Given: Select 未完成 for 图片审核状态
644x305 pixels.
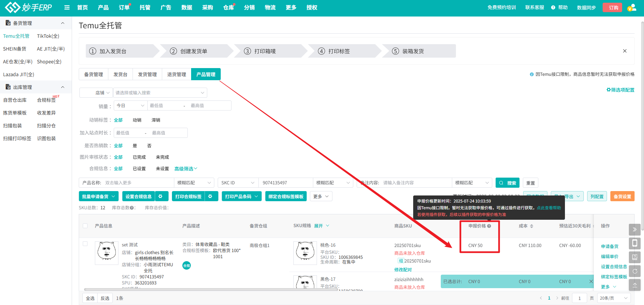Looking at the screenshot, I should coord(163,157).
